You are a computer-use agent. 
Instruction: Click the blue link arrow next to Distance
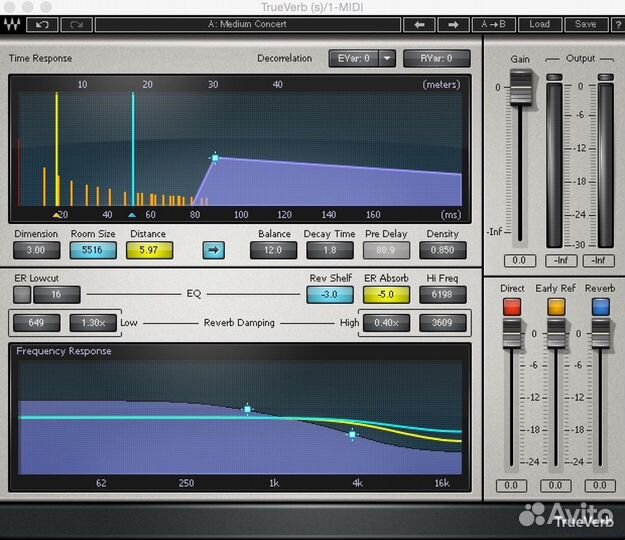coord(213,250)
